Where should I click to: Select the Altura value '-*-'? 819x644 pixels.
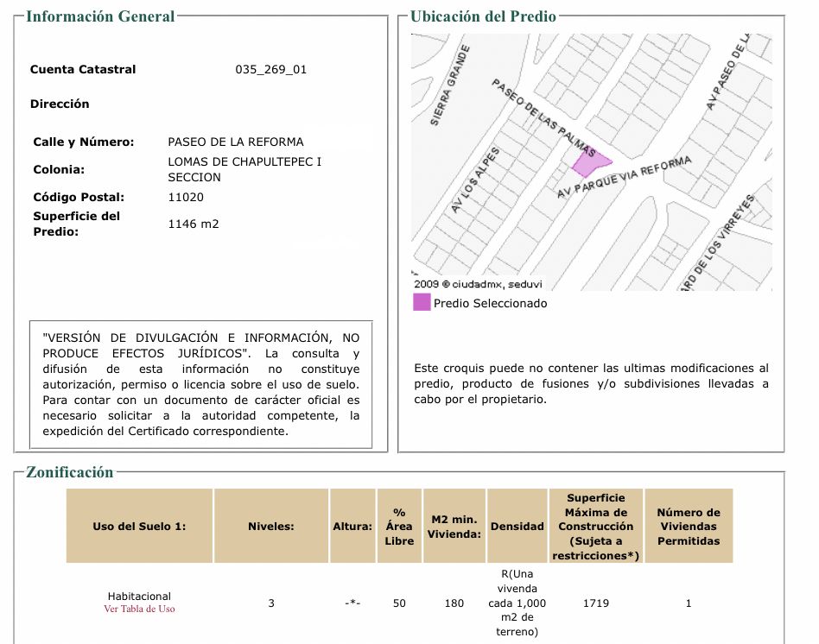[352, 603]
